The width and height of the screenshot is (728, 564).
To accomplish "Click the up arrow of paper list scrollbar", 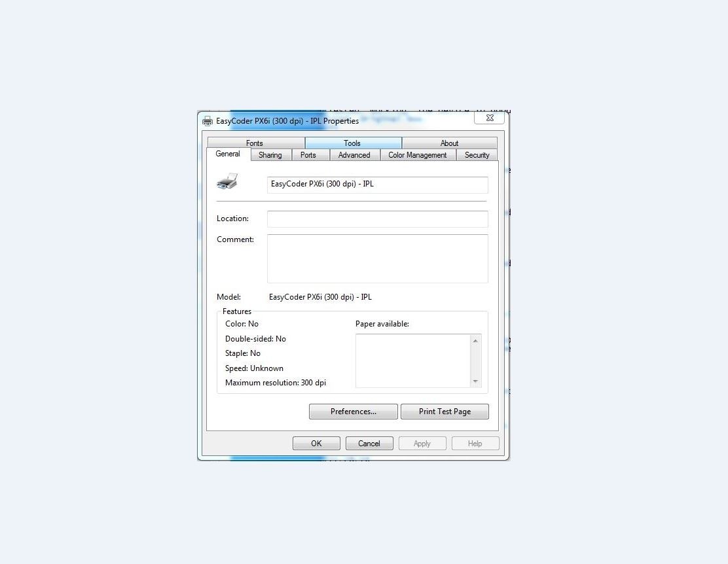I will coord(475,341).
